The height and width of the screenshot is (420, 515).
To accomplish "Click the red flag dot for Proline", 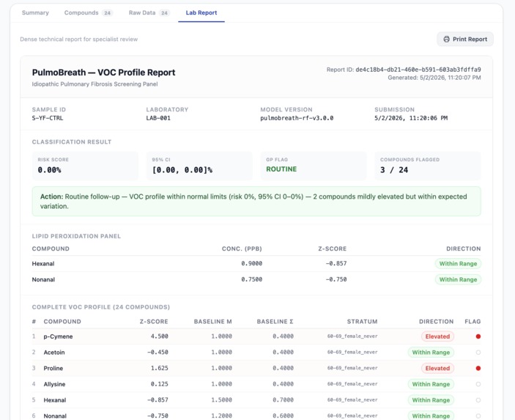I will click(478, 368).
